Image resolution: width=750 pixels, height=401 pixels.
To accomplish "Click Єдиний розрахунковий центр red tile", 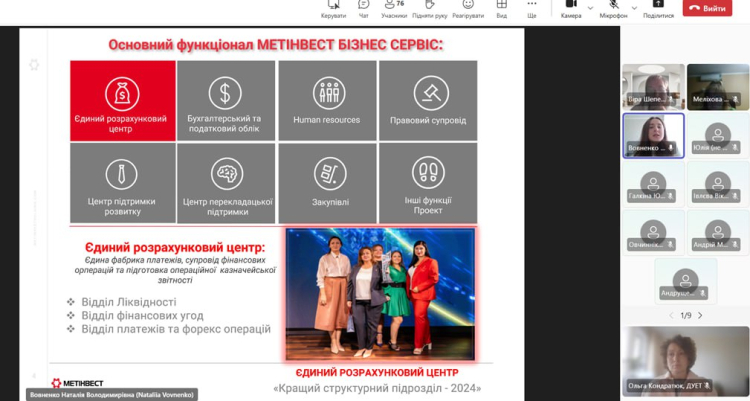I will (x=120, y=100).
